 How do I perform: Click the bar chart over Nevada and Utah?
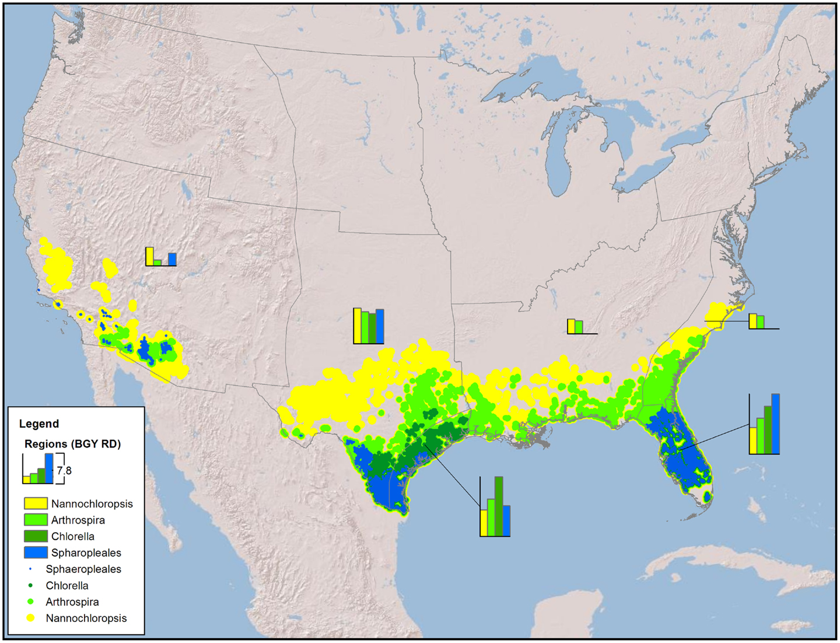pyautogui.click(x=161, y=257)
